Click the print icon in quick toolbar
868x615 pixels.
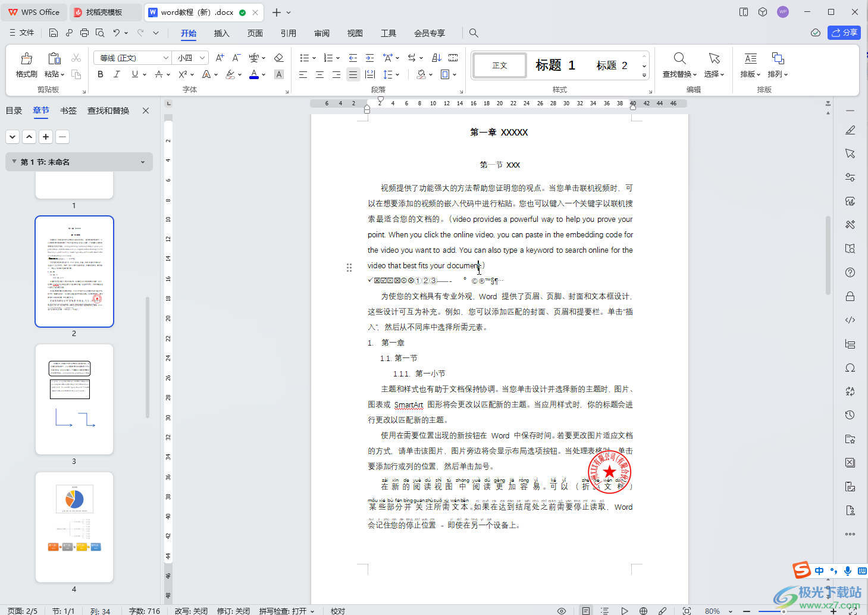(84, 33)
